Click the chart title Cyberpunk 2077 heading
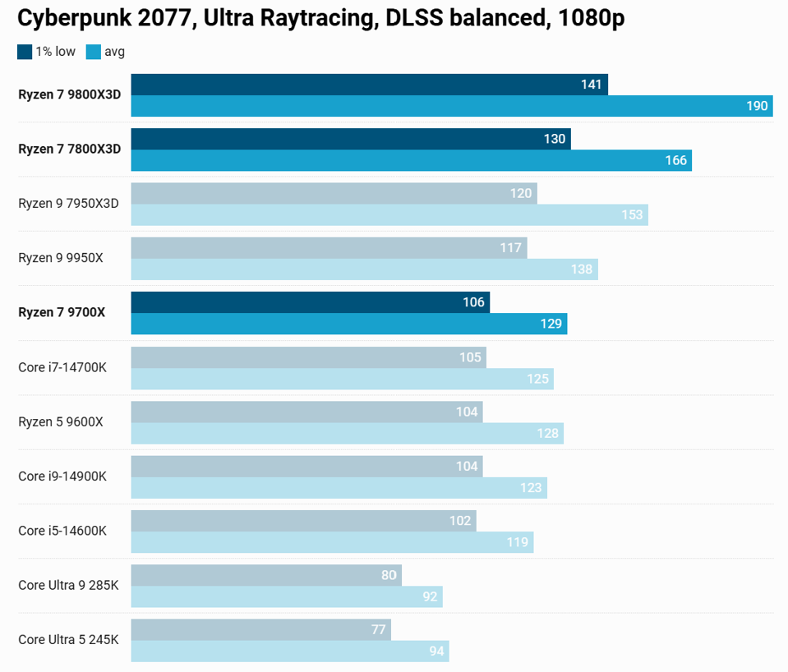Image resolution: width=788 pixels, height=672 pixels. point(321,19)
